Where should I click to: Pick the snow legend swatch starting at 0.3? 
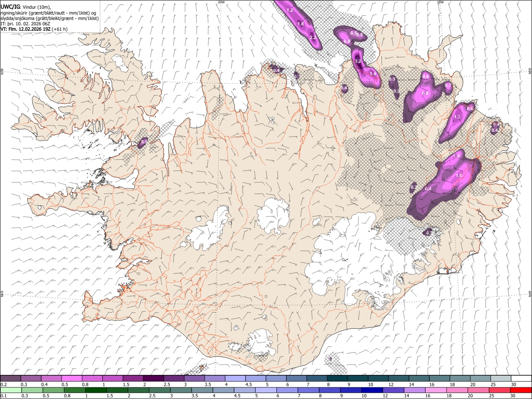coord(31,379)
